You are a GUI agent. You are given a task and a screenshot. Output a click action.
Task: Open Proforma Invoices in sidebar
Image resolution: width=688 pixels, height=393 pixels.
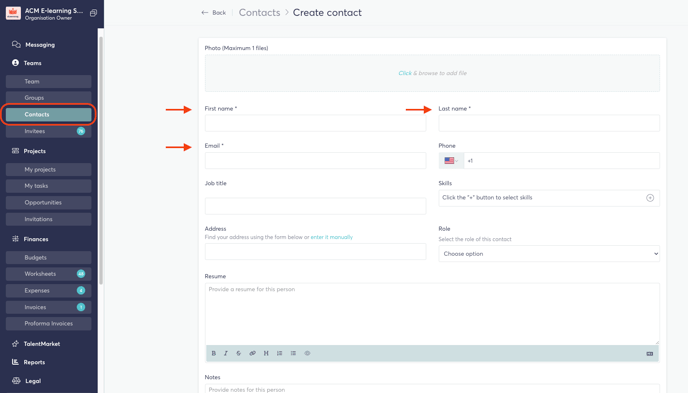pos(49,324)
